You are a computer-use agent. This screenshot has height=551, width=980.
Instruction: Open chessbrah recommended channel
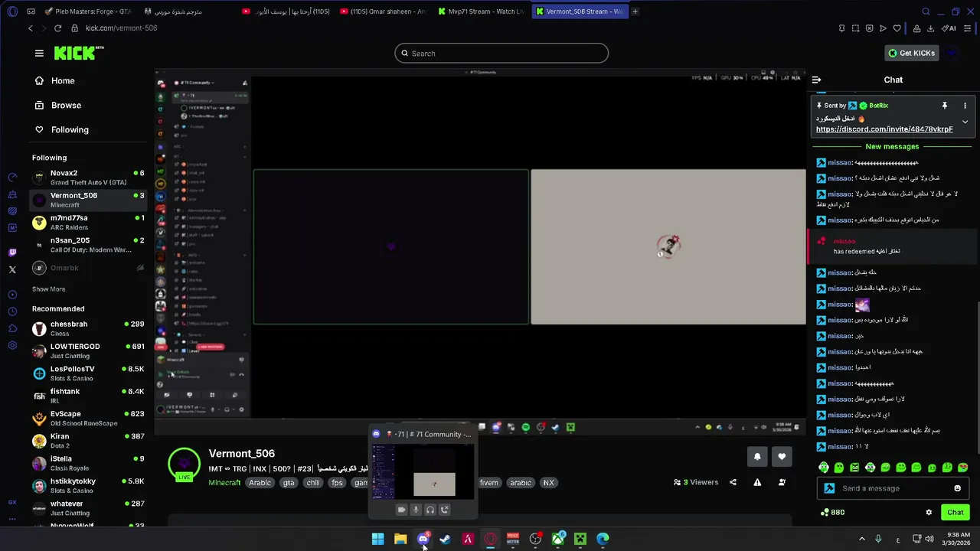[88, 328]
